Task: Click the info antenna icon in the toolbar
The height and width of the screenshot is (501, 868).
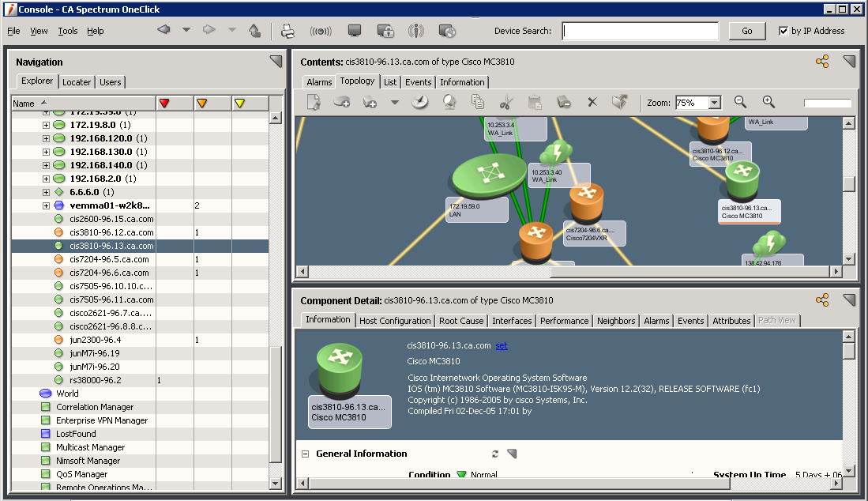Action: tap(415, 31)
